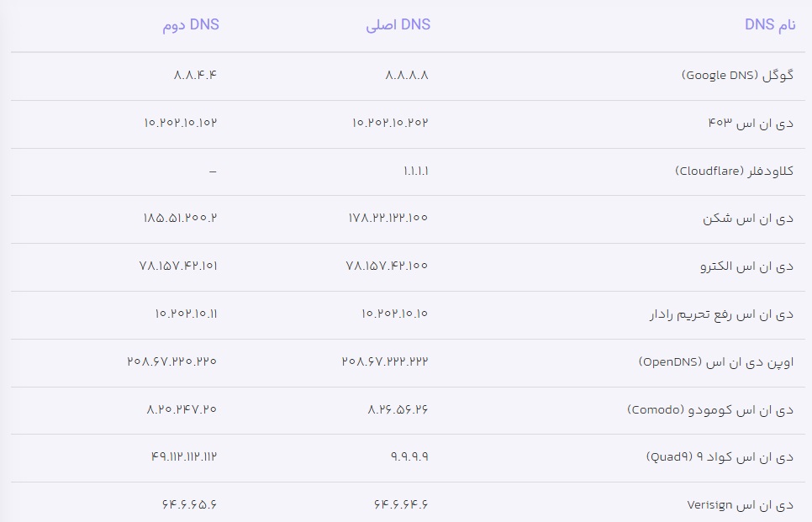
Task: Click the 'DNS اصلی' column header
Action: click(398, 25)
